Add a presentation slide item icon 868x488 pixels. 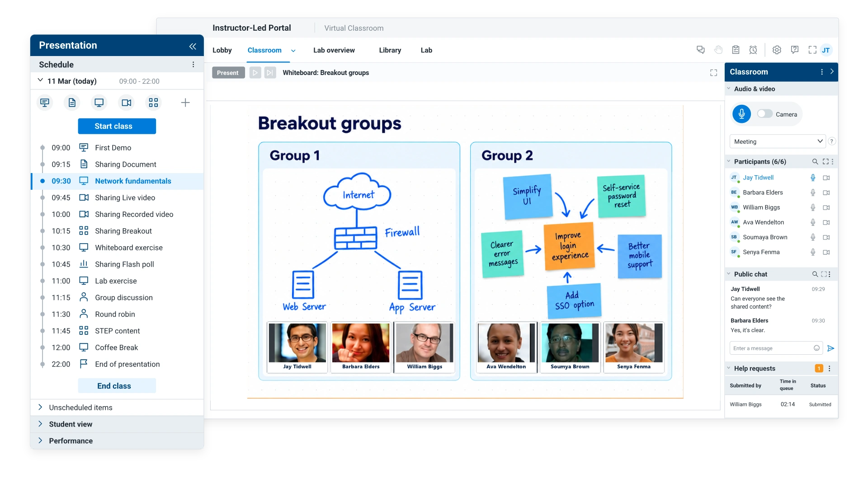pos(45,103)
